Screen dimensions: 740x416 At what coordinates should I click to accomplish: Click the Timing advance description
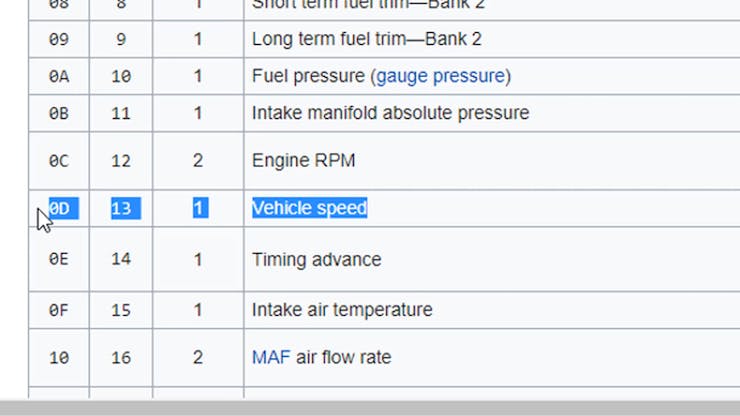(x=317, y=259)
